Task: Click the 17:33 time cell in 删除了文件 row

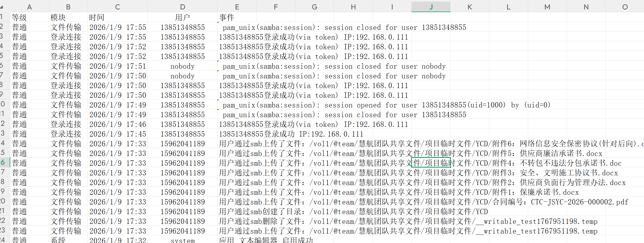Action: click(117, 221)
